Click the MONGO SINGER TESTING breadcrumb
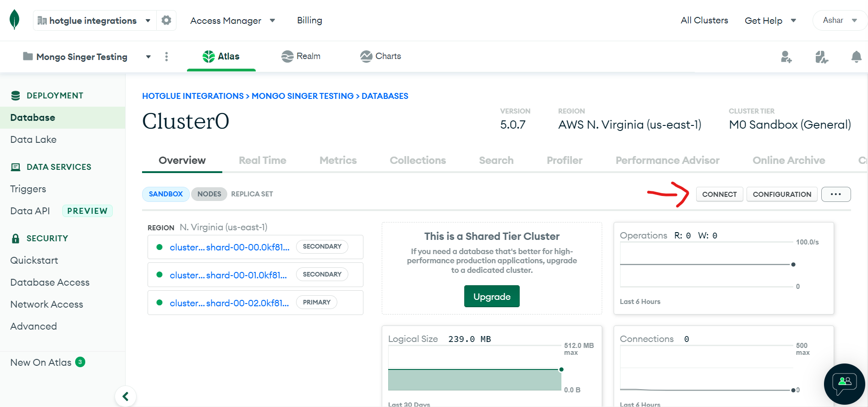The width and height of the screenshot is (868, 407). 302,96
